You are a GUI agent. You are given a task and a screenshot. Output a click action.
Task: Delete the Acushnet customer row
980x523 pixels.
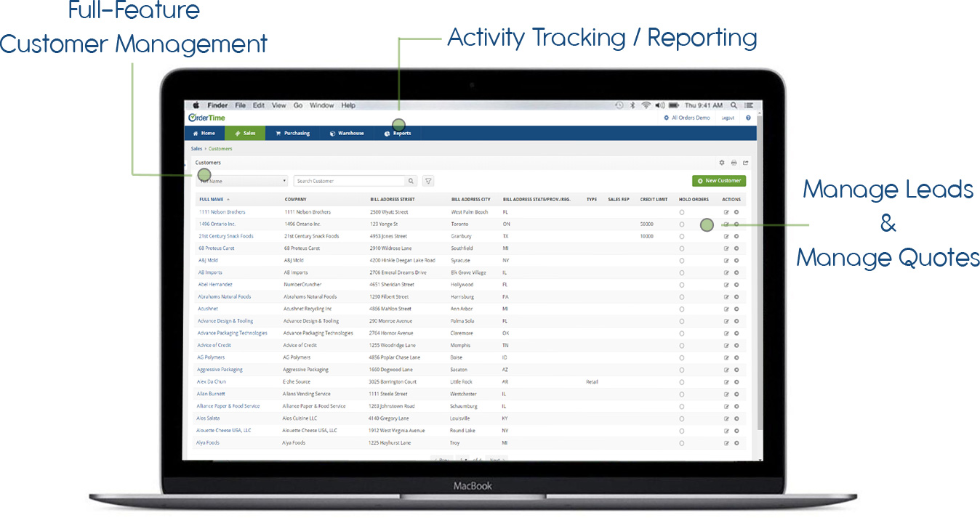(x=736, y=309)
